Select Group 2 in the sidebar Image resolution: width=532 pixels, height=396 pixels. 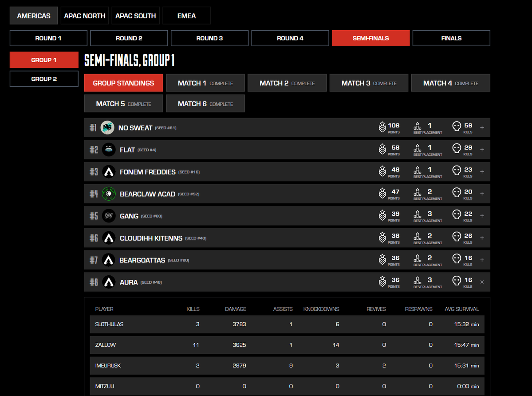[44, 79]
